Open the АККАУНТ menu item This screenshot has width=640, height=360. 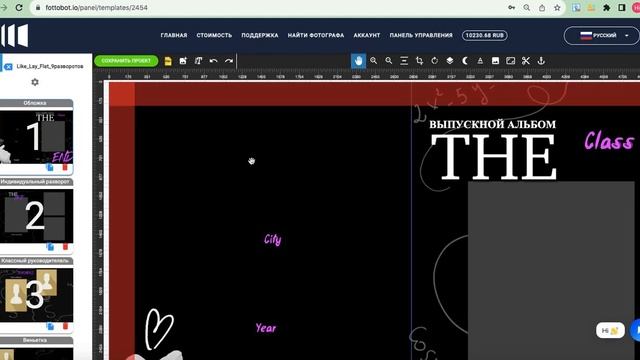(x=367, y=36)
